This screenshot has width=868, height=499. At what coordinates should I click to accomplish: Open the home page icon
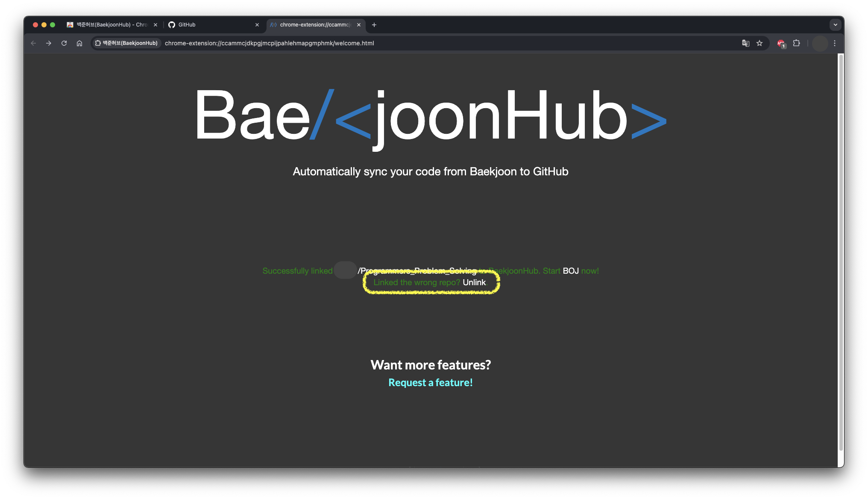pos(79,43)
